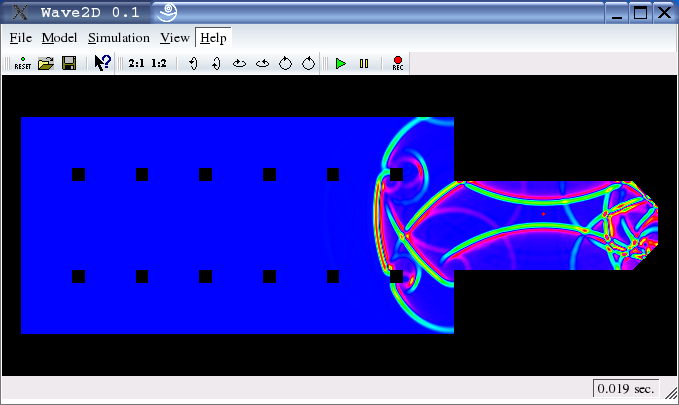Pause the simulation with the yellow pause button
The height and width of the screenshot is (405, 679).
(364, 64)
